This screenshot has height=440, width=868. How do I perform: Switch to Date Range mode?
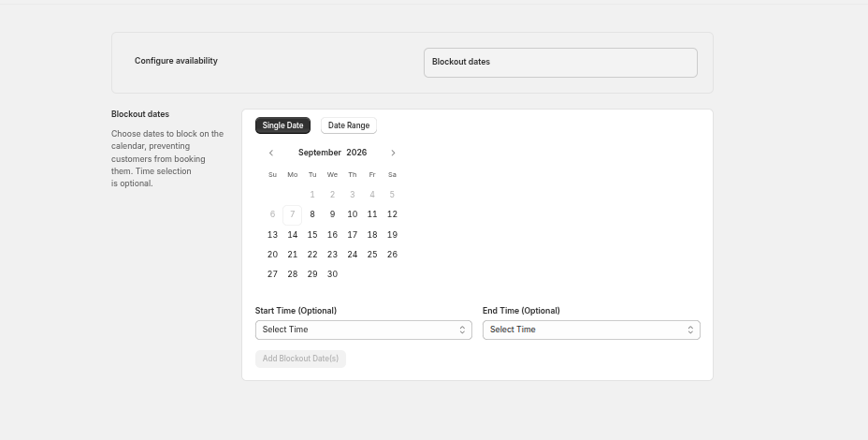pyautogui.click(x=349, y=125)
